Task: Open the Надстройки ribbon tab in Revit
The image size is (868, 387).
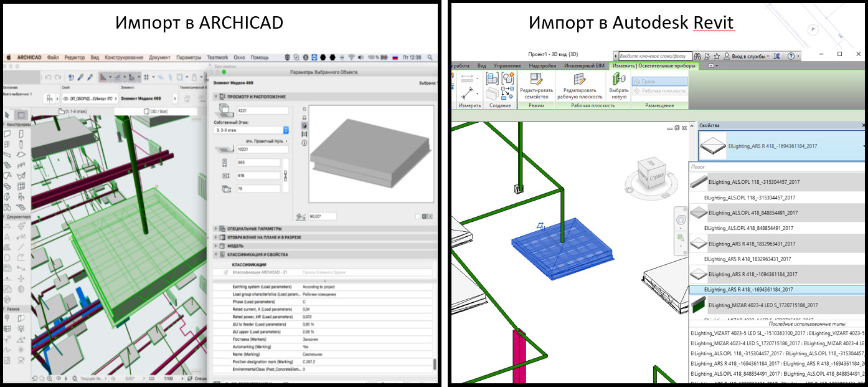Action: 542,65
